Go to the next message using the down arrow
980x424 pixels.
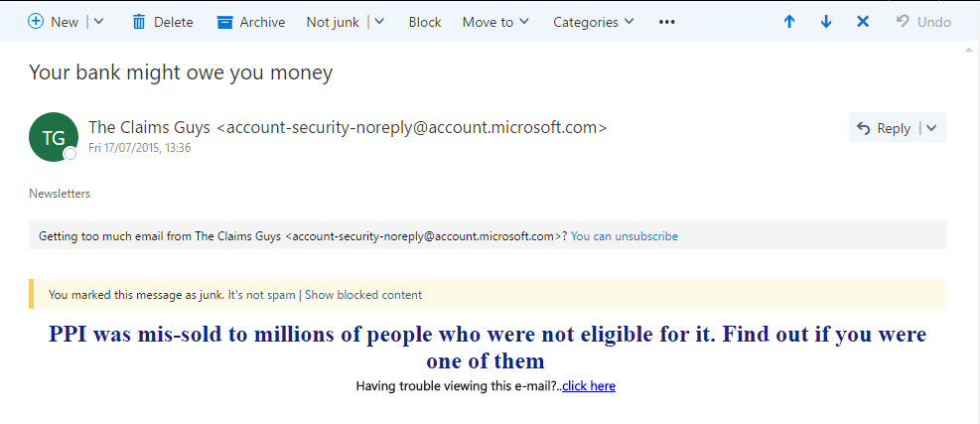[826, 22]
